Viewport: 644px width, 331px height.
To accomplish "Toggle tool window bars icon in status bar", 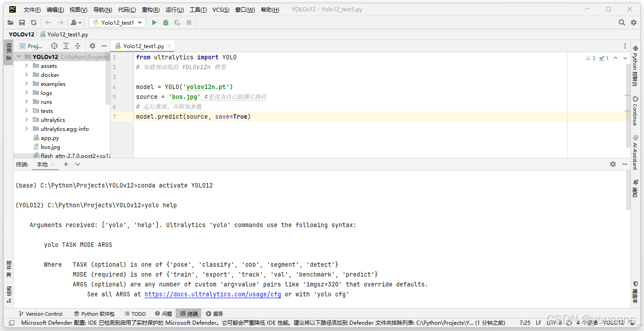I will click(12, 322).
